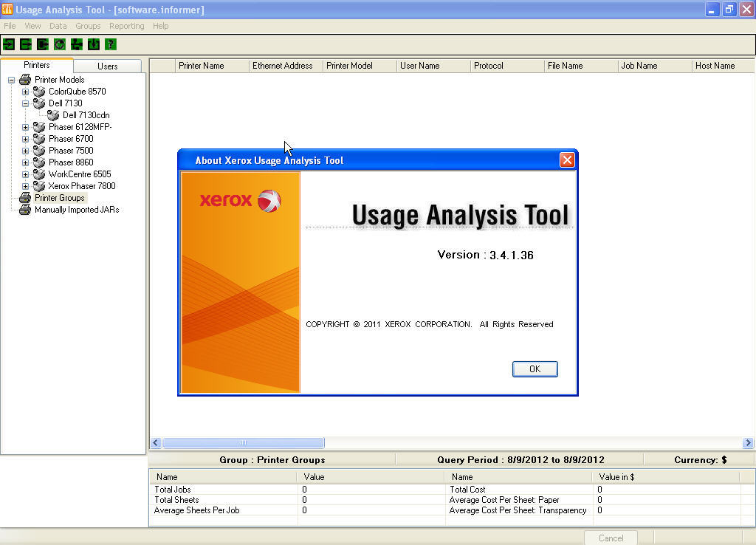This screenshot has height=545, width=756.
Task: Click the import arrow-into-box toolbar icon
Action: (9, 44)
